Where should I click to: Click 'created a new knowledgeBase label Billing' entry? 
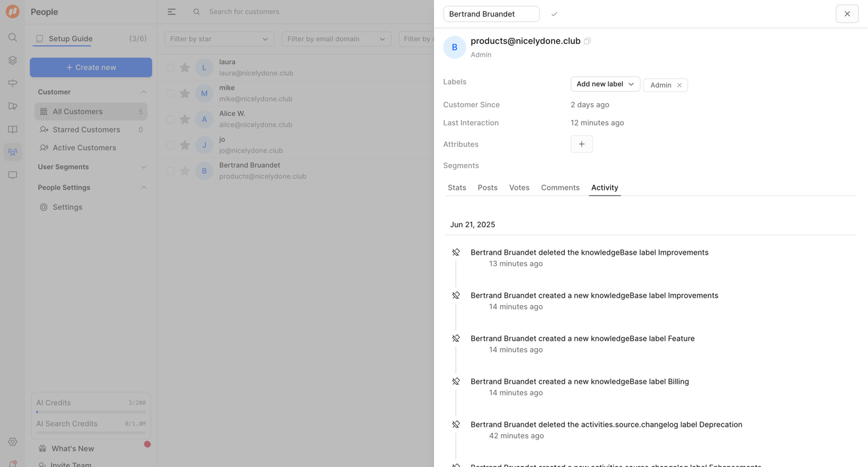click(x=580, y=382)
